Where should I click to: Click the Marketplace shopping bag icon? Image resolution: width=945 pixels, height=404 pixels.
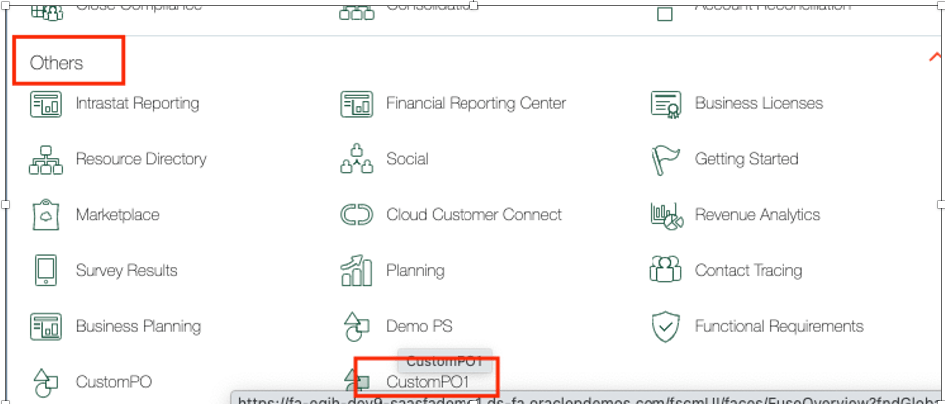point(46,215)
